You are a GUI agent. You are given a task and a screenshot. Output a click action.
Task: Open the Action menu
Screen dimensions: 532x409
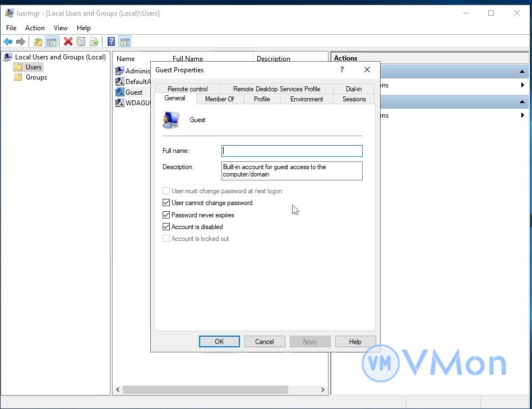point(35,28)
